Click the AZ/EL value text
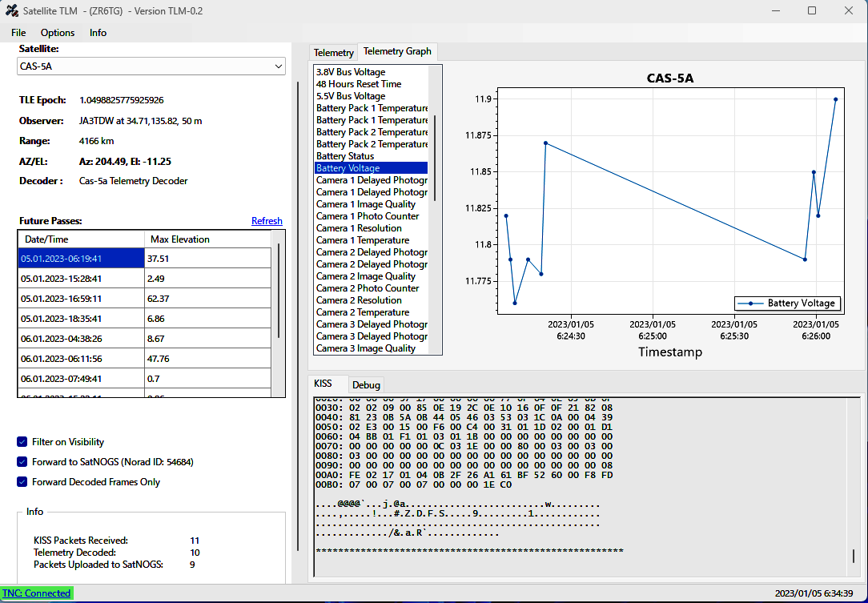This screenshot has height=603, width=868. [125, 162]
